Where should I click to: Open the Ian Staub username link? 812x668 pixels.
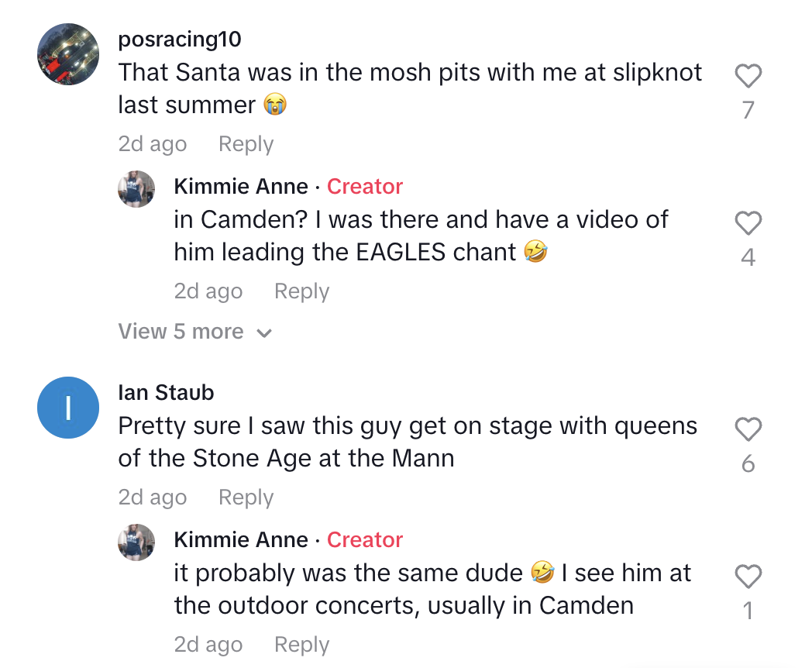[166, 392]
